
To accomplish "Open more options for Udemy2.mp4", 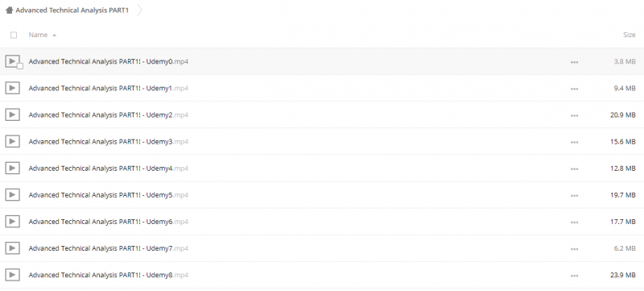I will (574, 115).
